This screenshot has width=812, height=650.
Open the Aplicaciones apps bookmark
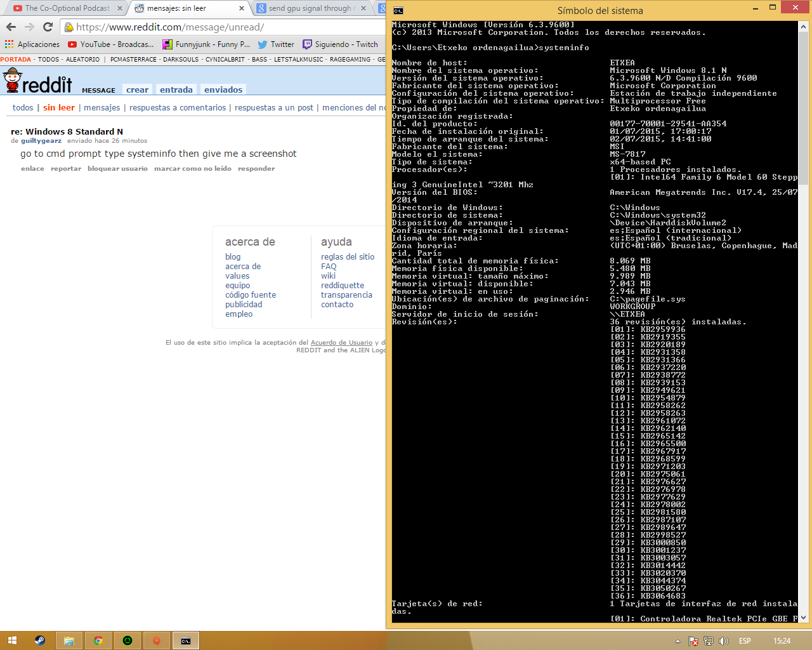pos(32,44)
